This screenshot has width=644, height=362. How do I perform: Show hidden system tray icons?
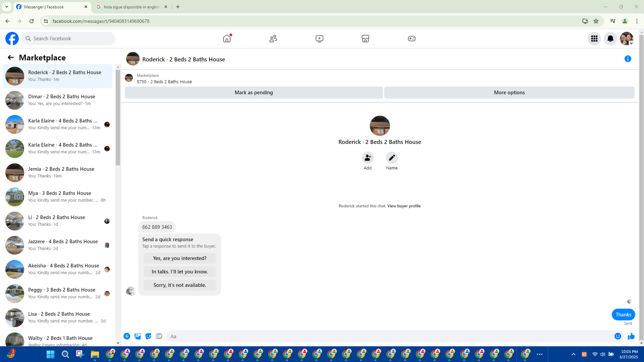click(x=574, y=354)
